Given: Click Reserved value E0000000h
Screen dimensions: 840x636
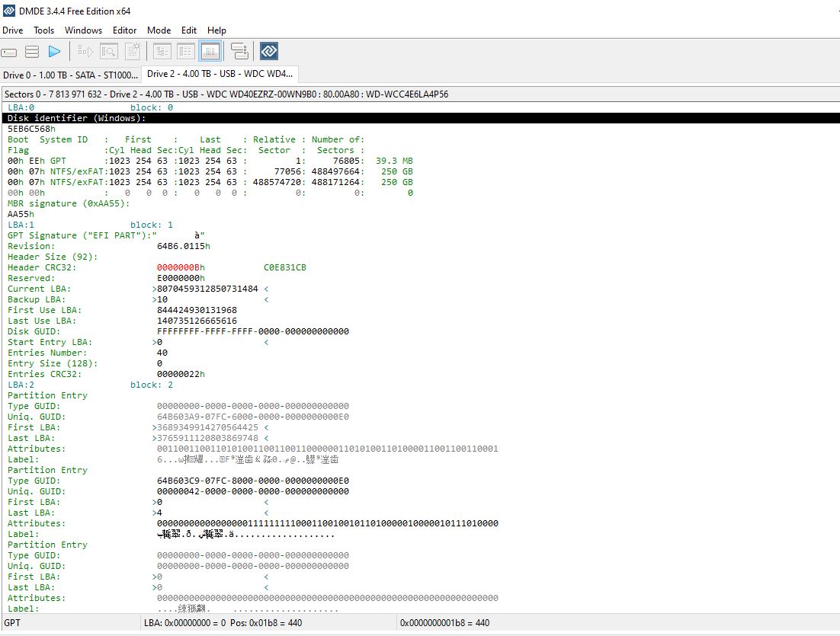Looking at the screenshot, I should click(x=181, y=278).
